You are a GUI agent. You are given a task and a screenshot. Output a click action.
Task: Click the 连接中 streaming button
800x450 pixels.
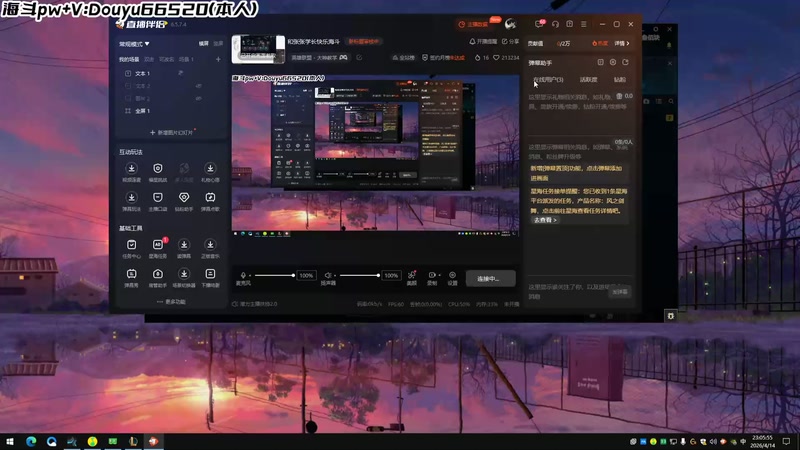pos(490,279)
